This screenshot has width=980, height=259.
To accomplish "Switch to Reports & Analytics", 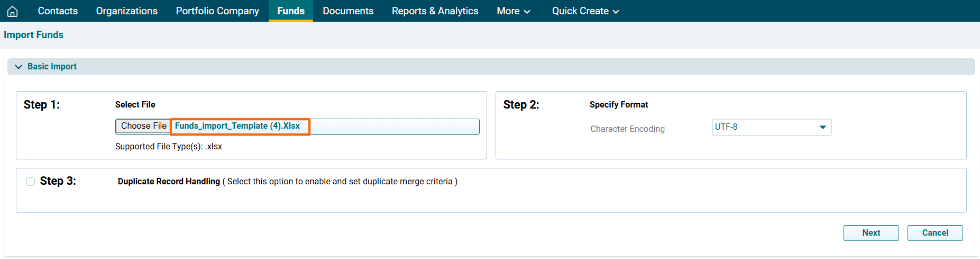I will (x=435, y=11).
